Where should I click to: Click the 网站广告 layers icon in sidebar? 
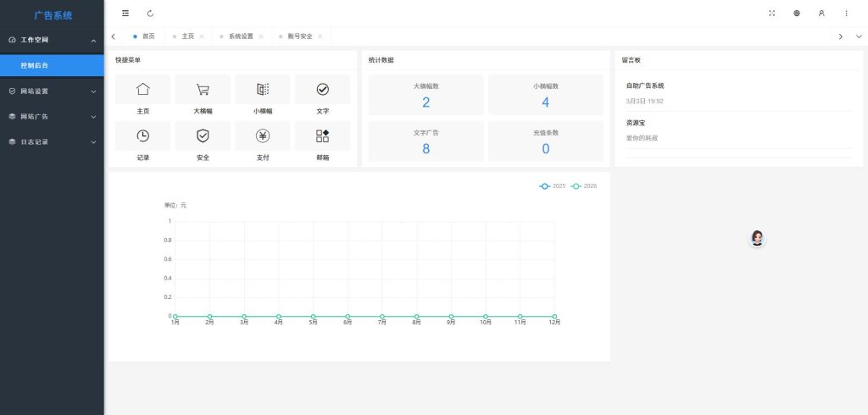coord(12,116)
